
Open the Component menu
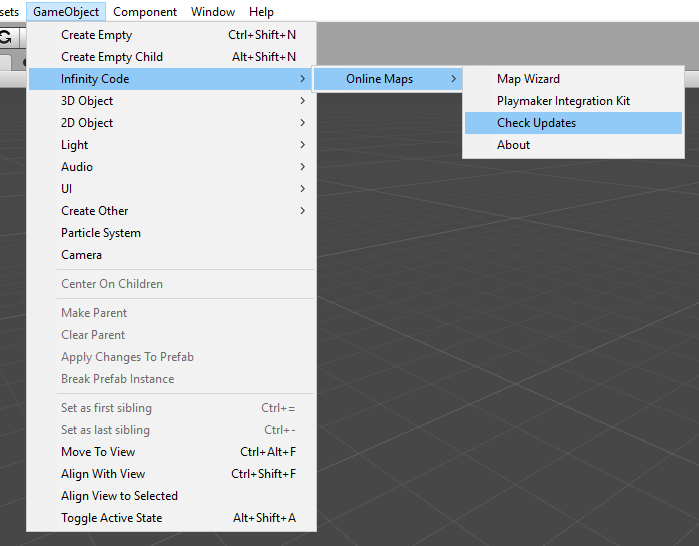pos(145,12)
